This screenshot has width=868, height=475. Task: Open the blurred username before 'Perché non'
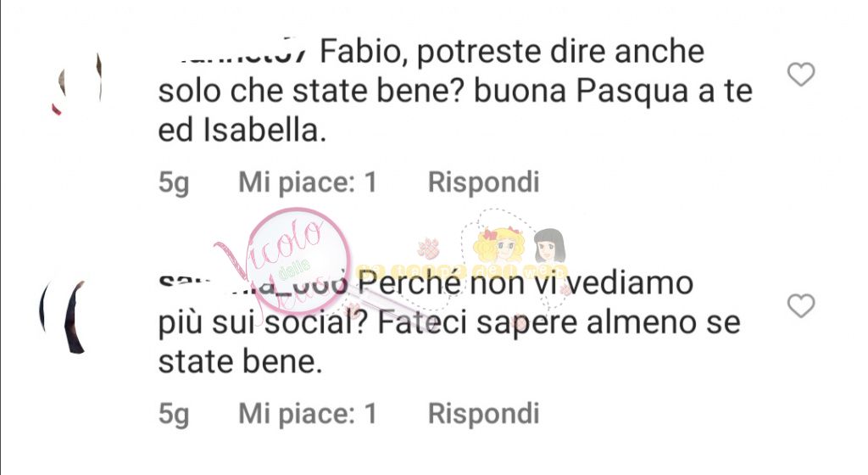253,283
